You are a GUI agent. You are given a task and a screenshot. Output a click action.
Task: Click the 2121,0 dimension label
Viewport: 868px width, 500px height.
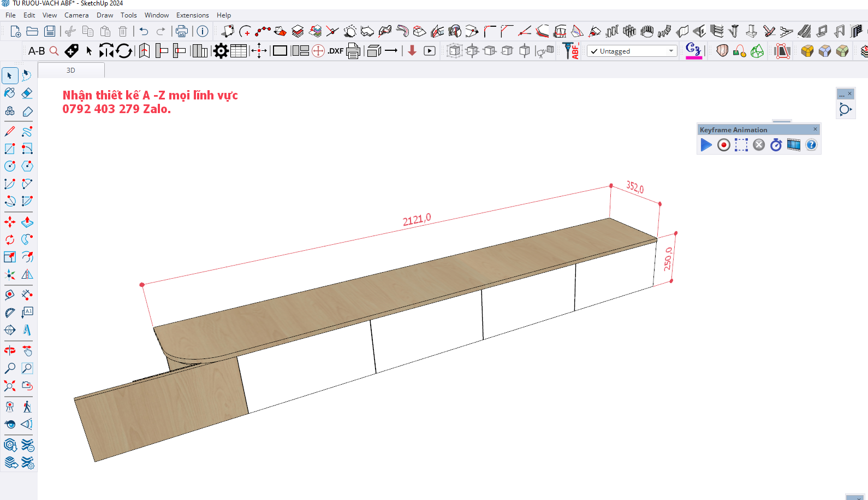click(x=417, y=220)
